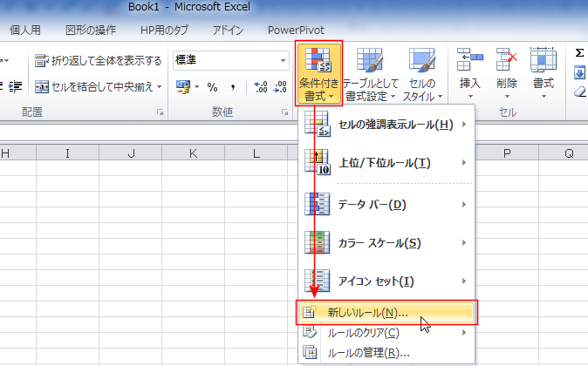
Task: Open merge cells dropdown arrow
Action: 160,87
